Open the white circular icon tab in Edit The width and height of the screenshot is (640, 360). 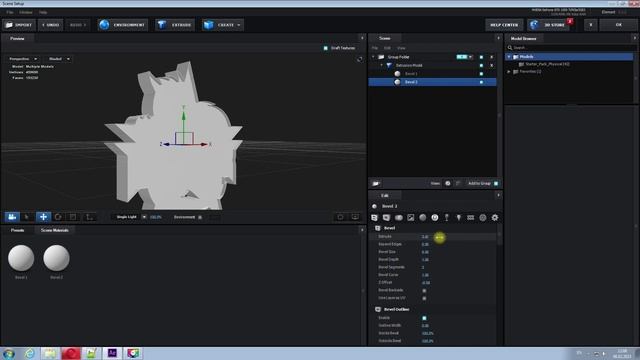coord(435,218)
